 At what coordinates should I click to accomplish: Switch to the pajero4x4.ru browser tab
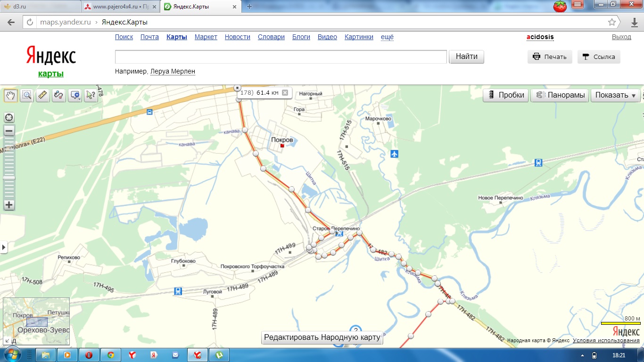click(120, 7)
